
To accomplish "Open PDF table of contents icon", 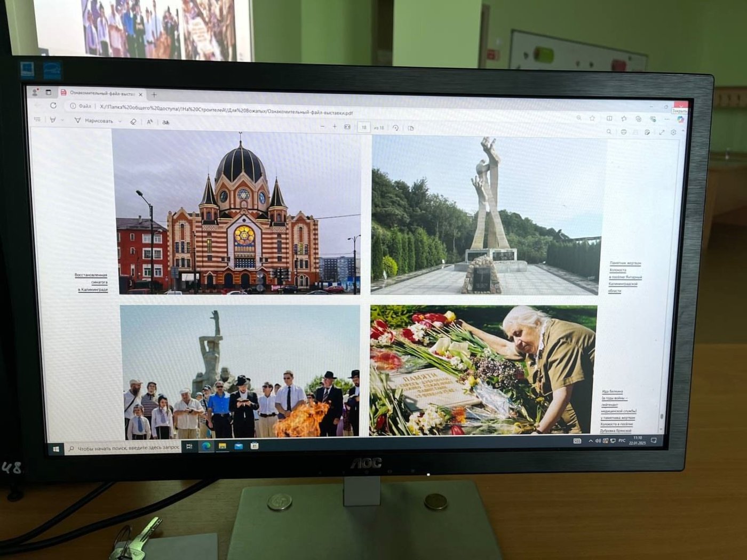I will [x=37, y=119].
